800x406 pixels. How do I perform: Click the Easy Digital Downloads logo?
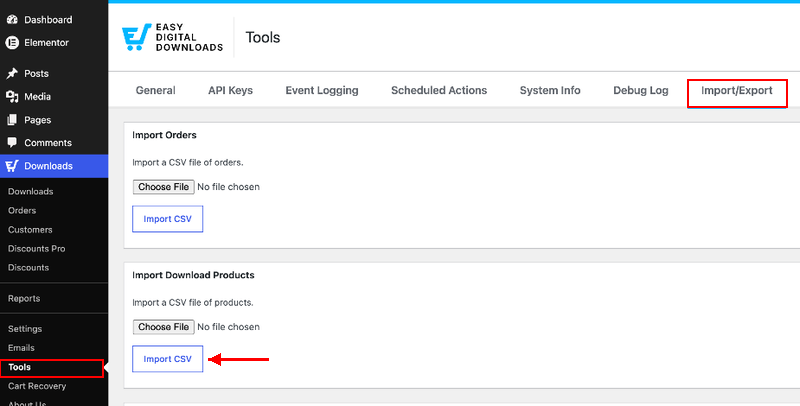coord(172,37)
